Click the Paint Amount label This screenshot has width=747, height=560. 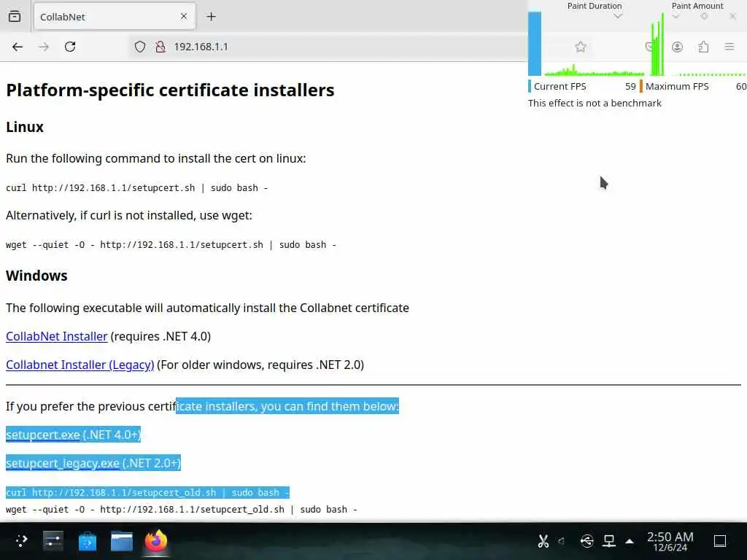pos(697,6)
